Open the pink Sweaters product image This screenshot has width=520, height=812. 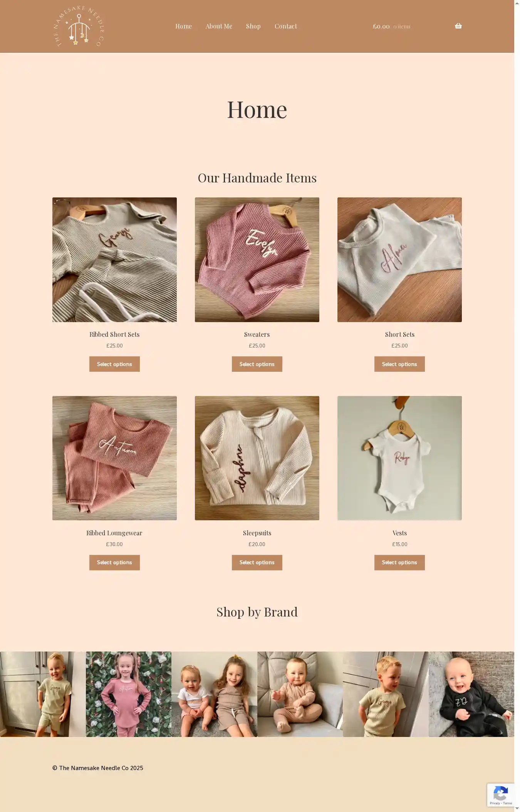(257, 260)
